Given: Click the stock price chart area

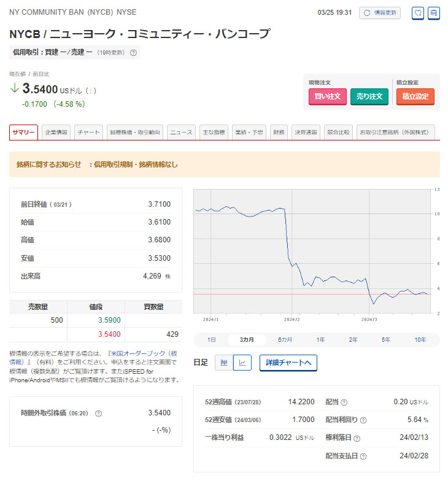Looking at the screenshot, I should (314, 252).
